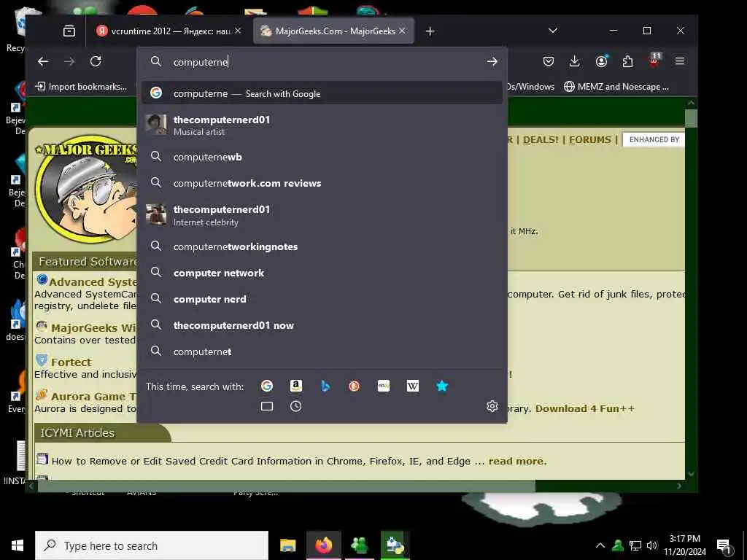Search open tabs icon

pyautogui.click(x=267, y=406)
